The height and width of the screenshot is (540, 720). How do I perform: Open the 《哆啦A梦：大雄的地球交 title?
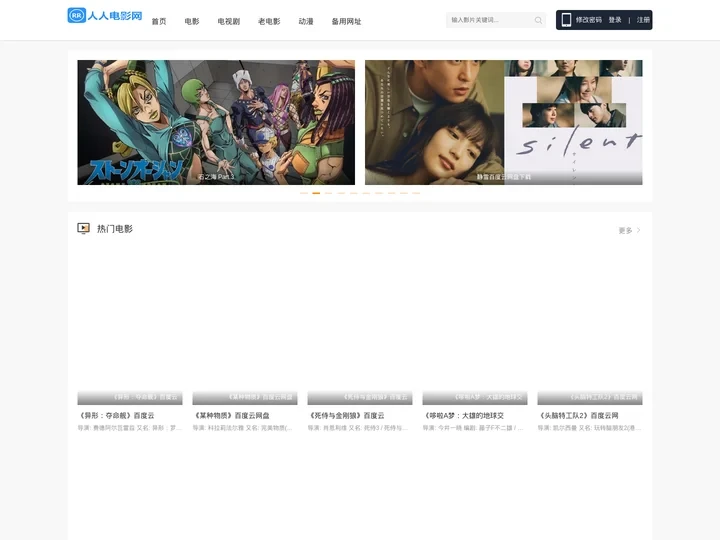(463, 416)
